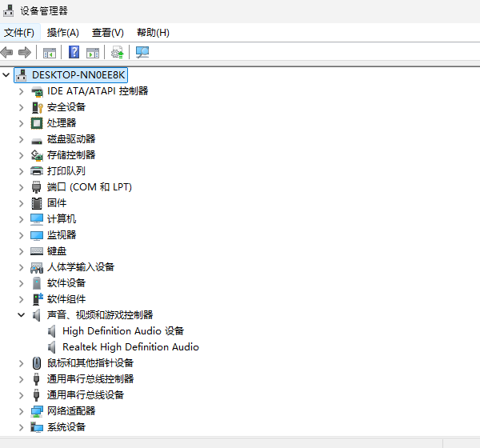Open the 查看(V) menu
This screenshot has width=480, height=448.
[x=108, y=33]
